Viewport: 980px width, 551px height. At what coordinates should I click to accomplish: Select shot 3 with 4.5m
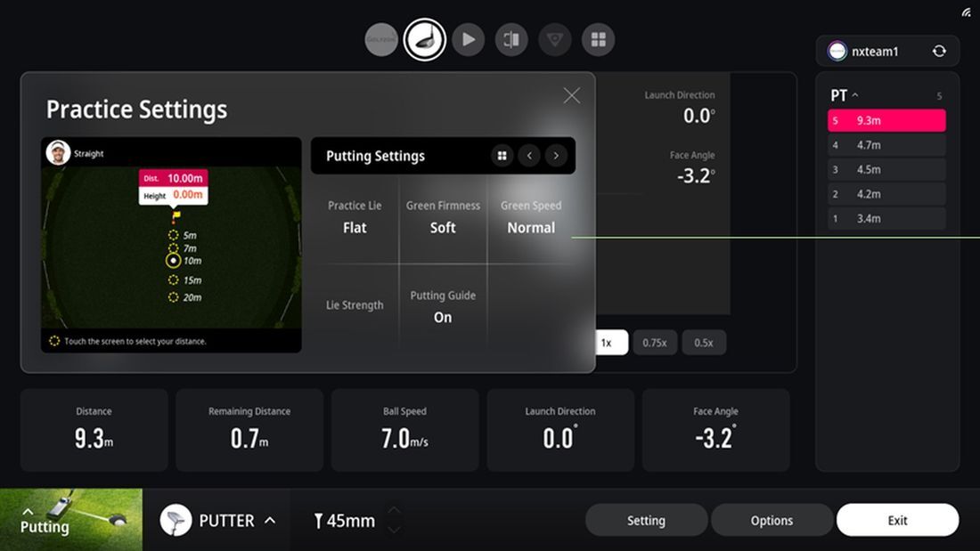pyautogui.click(x=886, y=169)
